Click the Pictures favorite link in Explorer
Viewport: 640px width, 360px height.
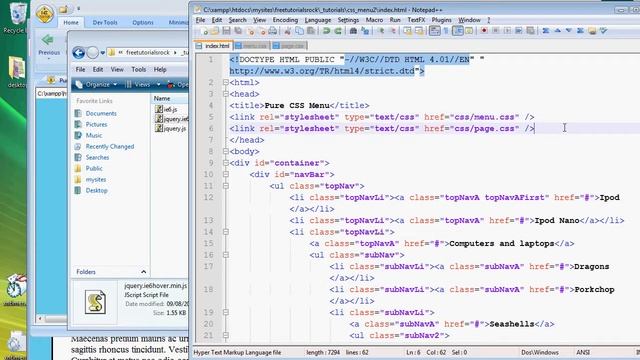[96, 124]
